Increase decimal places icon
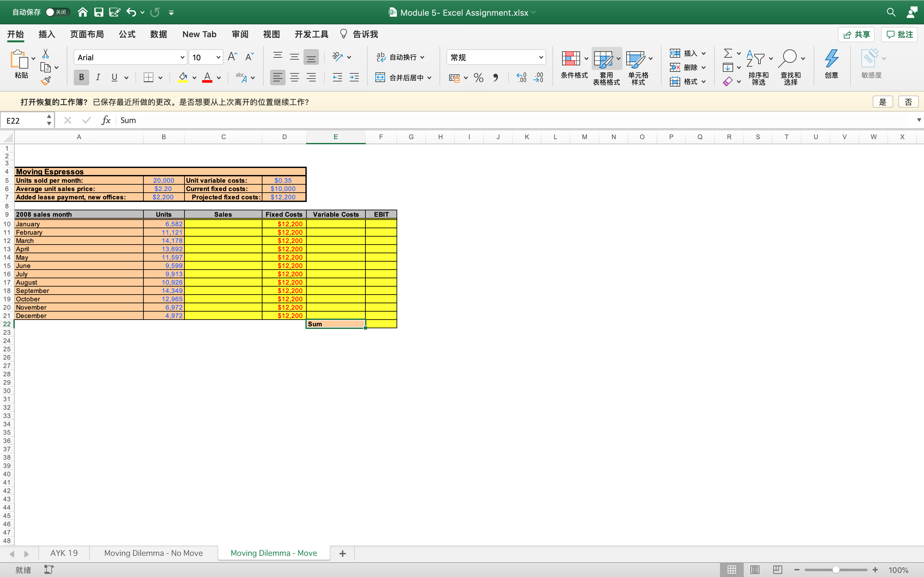 click(x=521, y=78)
